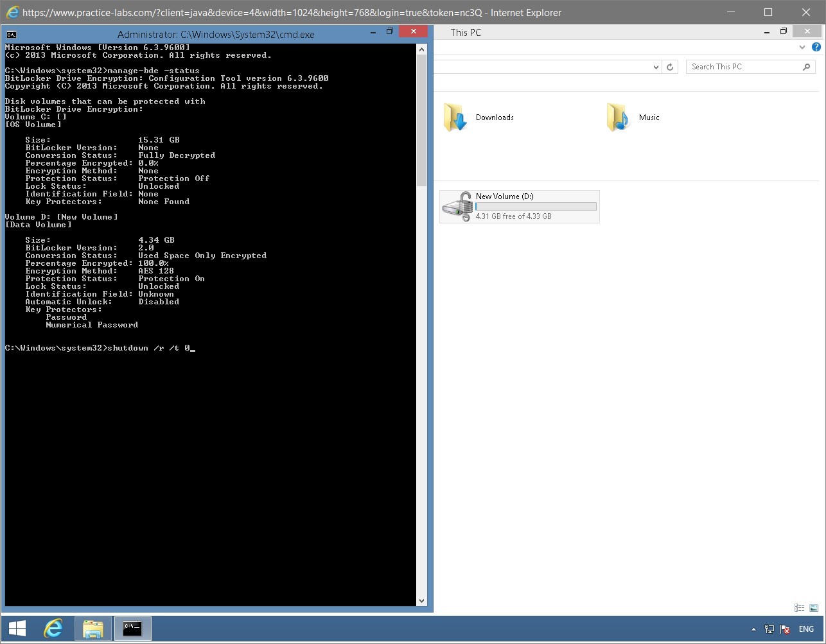
Task: Open Help via the question mark icon
Action: [816, 46]
